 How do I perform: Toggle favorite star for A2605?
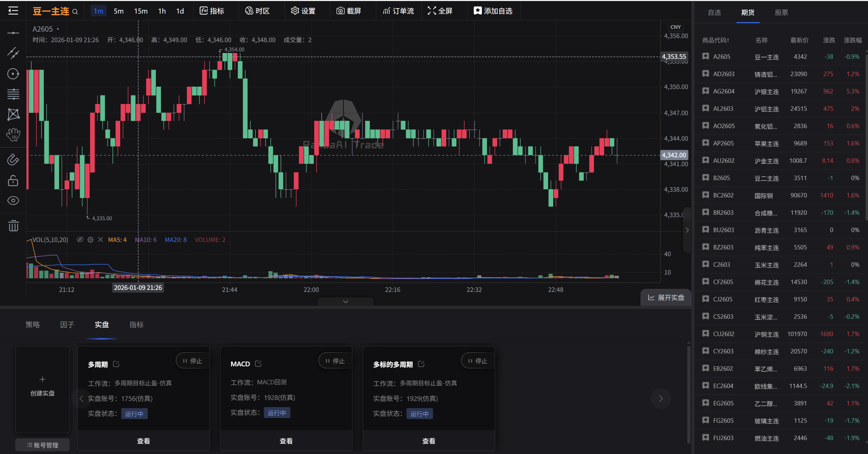point(706,56)
